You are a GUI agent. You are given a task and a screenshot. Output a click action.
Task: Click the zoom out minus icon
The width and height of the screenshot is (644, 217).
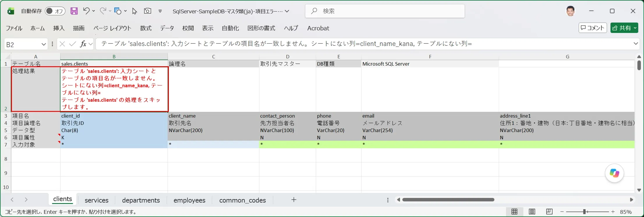pyautogui.click(x=562, y=212)
